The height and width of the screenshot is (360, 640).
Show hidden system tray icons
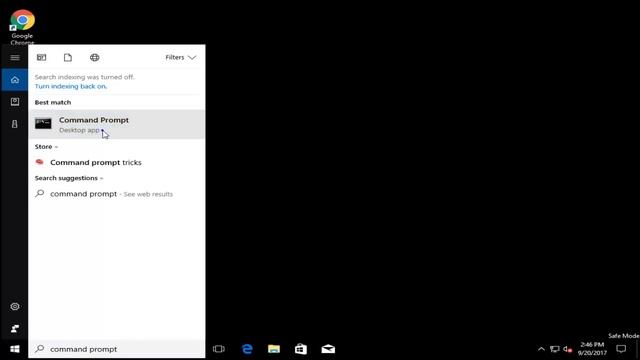pos(541,349)
